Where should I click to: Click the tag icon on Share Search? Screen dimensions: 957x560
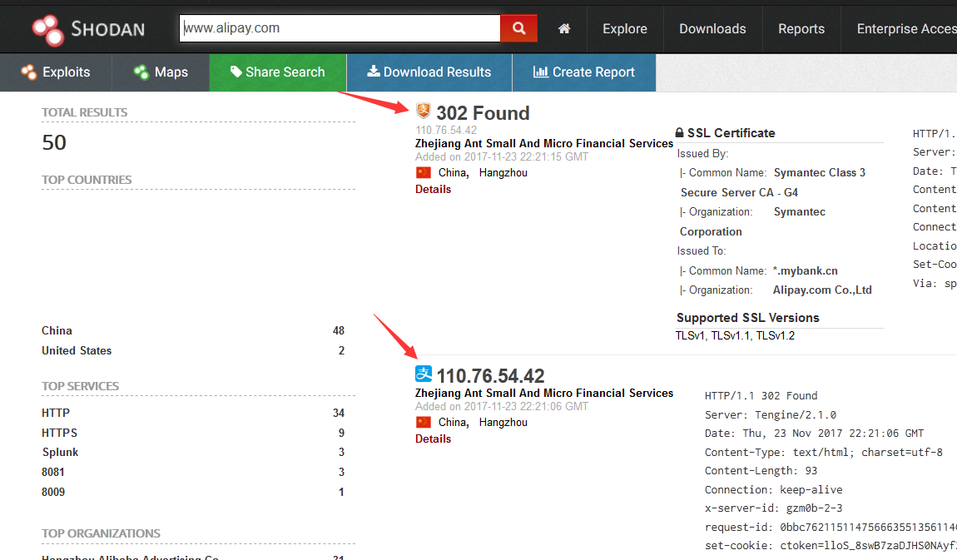[236, 72]
